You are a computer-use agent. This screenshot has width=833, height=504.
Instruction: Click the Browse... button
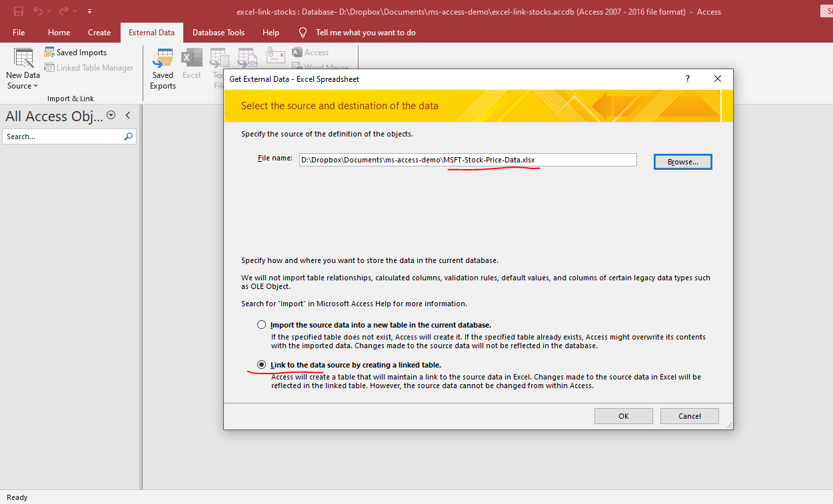click(683, 162)
